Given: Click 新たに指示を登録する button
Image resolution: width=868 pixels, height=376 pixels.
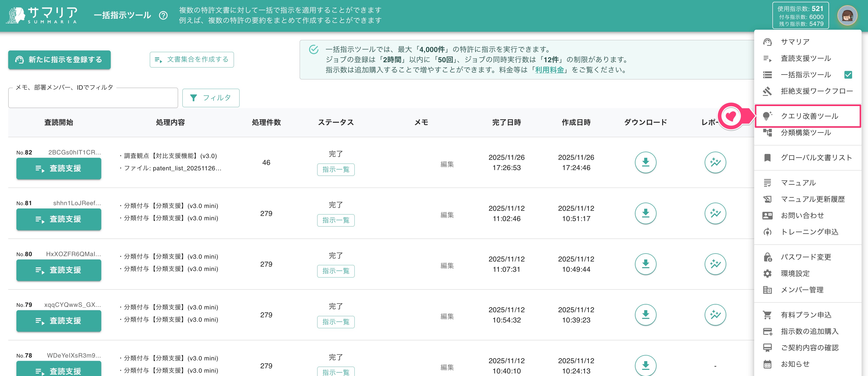Looking at the screenshot, I should click(x=59, y=60).
